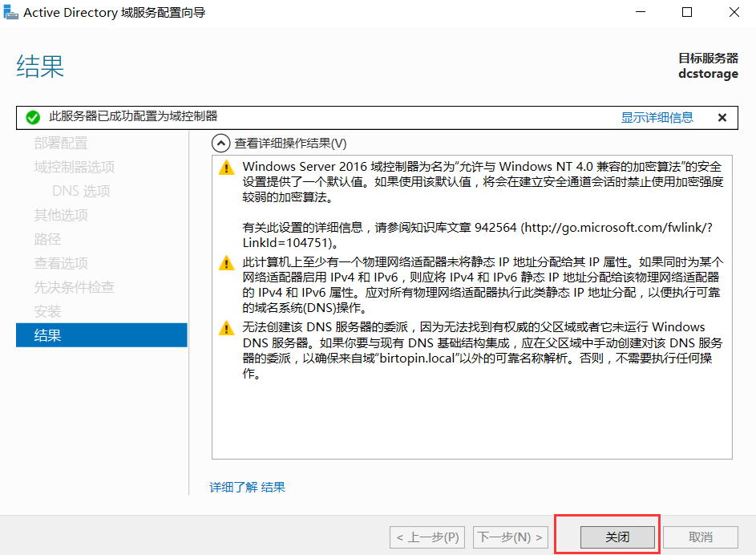Dismiss the success notification with its X
Image resolution: width=756 pixels, height=555 pixels.
tap(722, 118)
